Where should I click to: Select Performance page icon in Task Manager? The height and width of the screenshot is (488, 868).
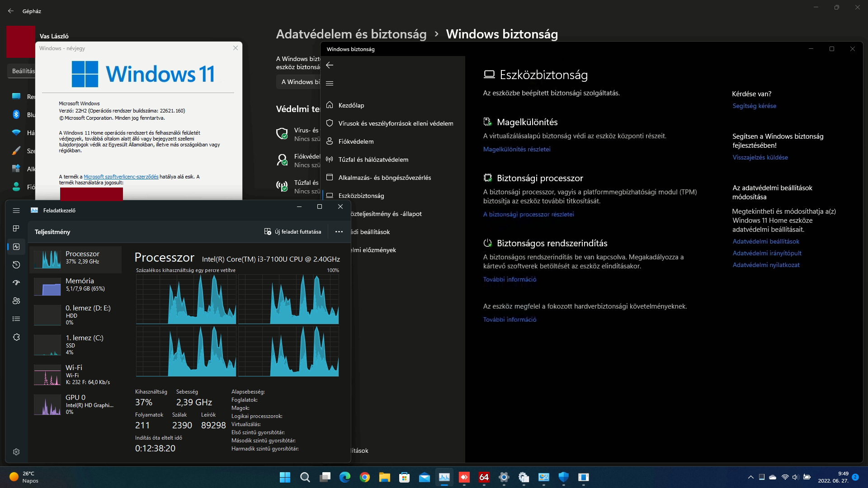coord(16,247)
